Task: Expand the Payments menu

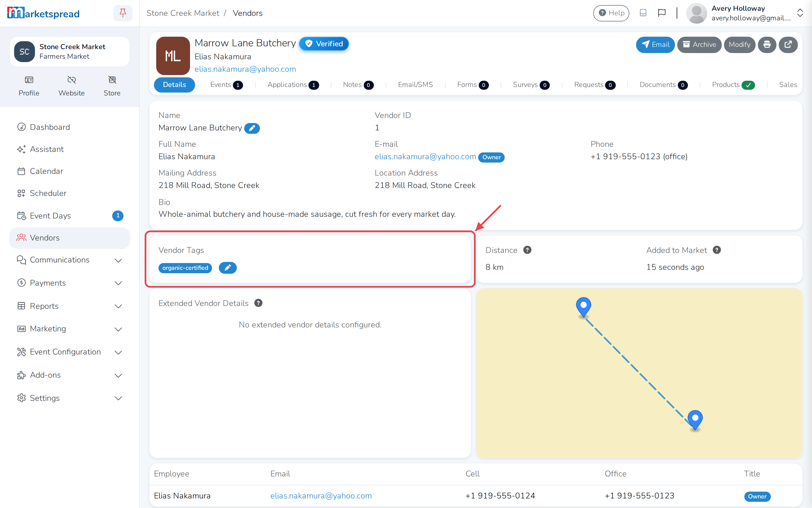Action: pos(69,283)
